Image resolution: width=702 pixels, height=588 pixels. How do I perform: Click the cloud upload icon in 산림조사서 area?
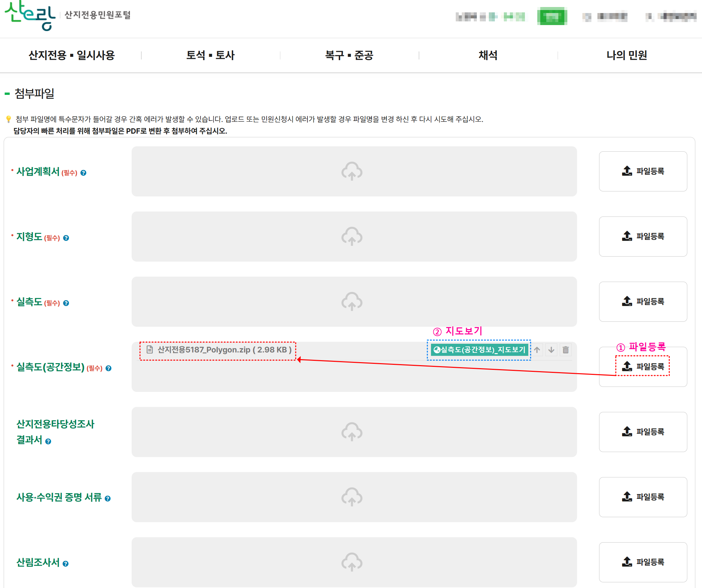(352, 562)
